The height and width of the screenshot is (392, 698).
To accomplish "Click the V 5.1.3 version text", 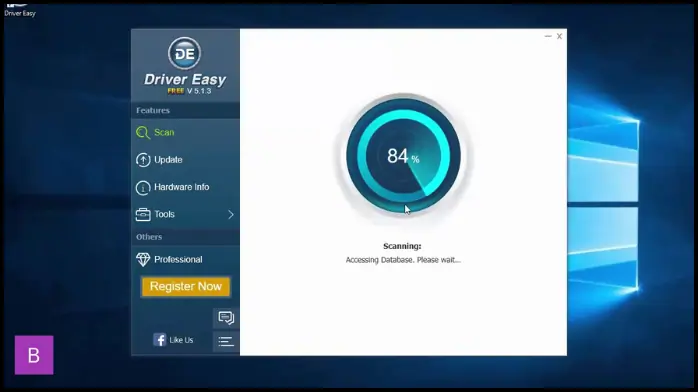I will pos(199,91).
